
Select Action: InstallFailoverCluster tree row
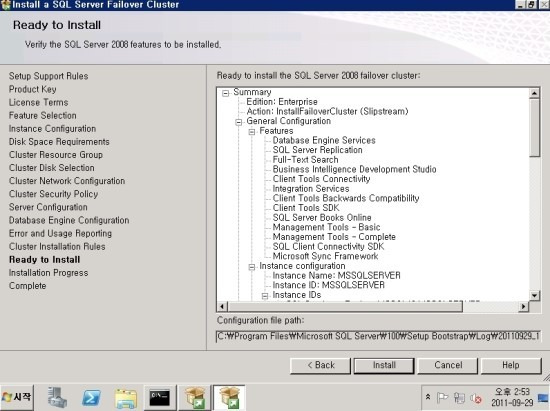point(327,112)
